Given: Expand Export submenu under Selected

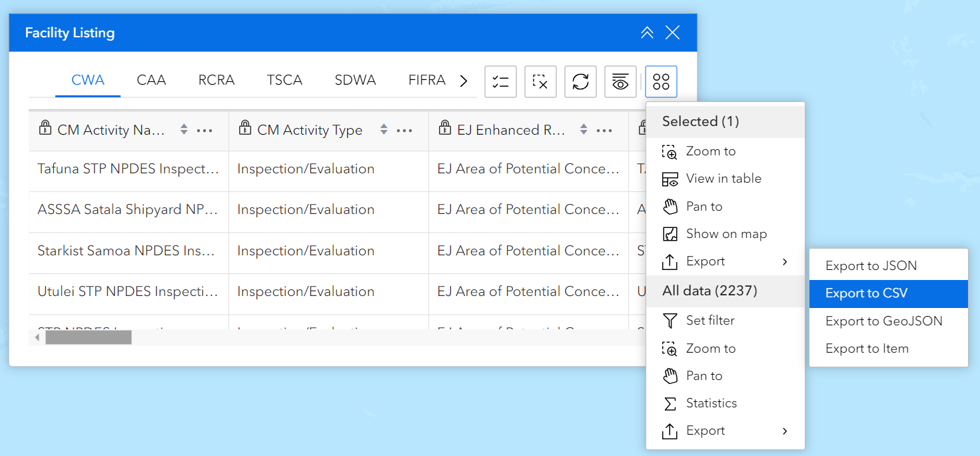Looking at the screenshot, I should point(725,261).
